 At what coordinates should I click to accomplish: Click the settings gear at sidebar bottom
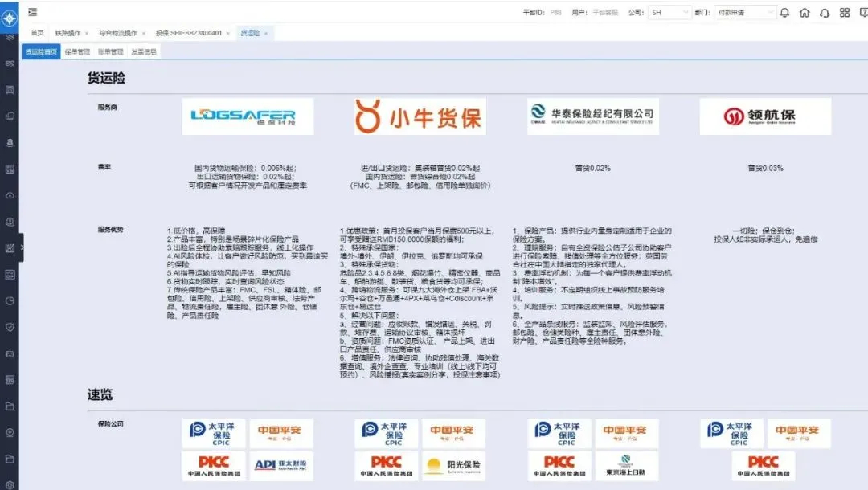click(10, 484)
